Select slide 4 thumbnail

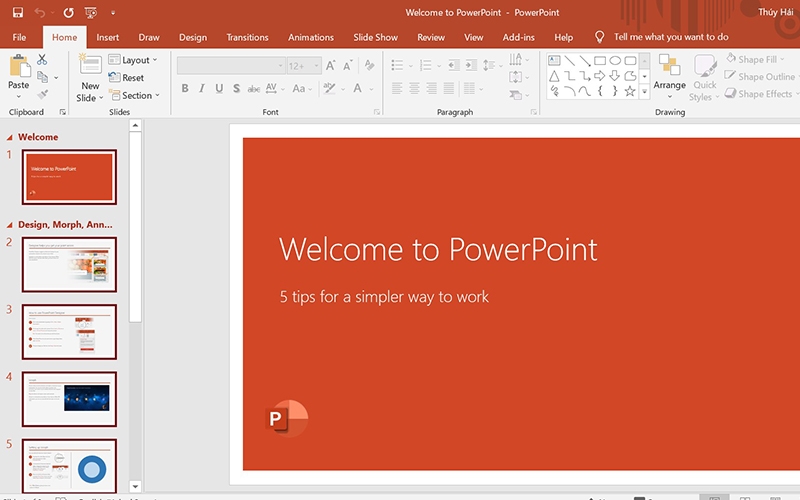pos(69,399)
